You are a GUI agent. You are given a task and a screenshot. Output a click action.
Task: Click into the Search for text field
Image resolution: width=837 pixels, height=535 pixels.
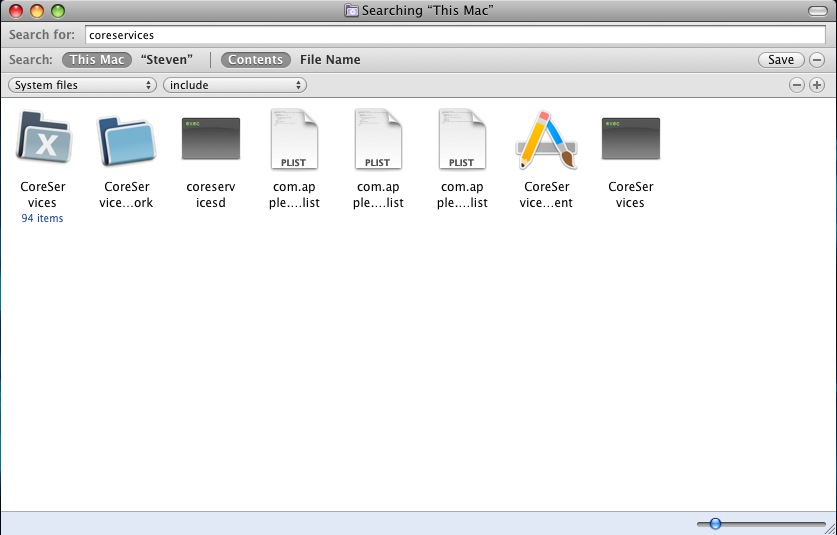(455, 35)
